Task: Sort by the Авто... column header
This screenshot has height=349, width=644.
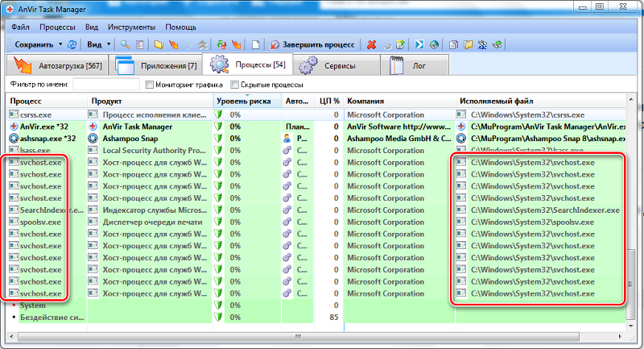Action: pyautogui.click(x=297, y=101)
